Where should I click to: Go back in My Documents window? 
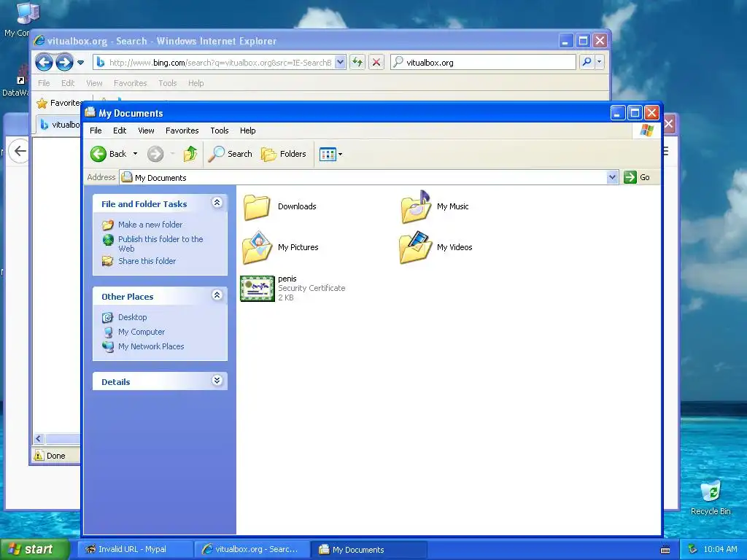pos(108,154)
